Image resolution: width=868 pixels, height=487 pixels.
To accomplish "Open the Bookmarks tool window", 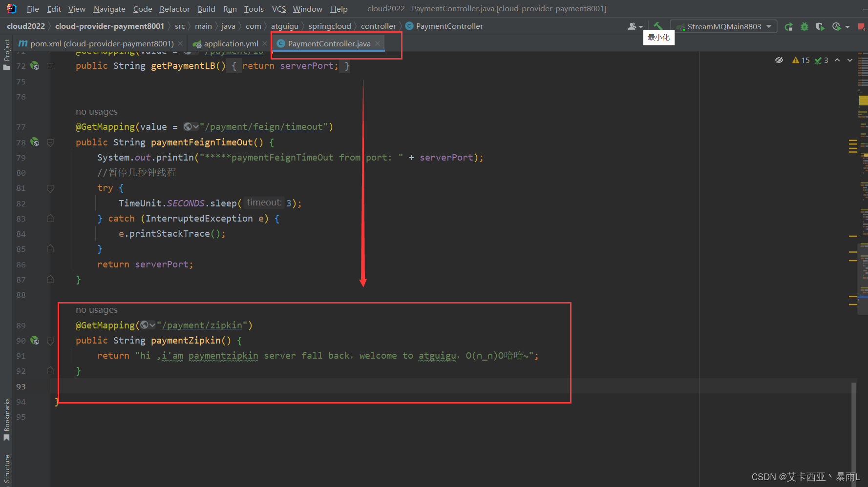I will (7, 420).
